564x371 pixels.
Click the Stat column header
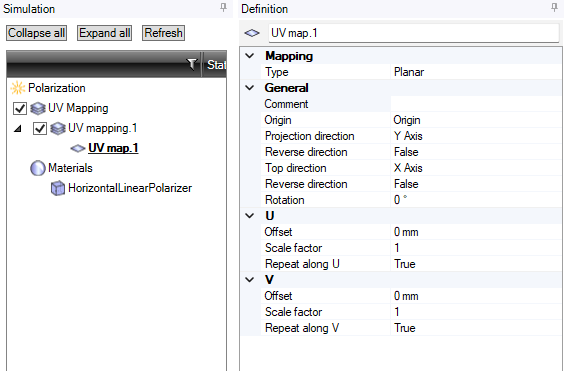pyautogui.click(x=216, y=65)
